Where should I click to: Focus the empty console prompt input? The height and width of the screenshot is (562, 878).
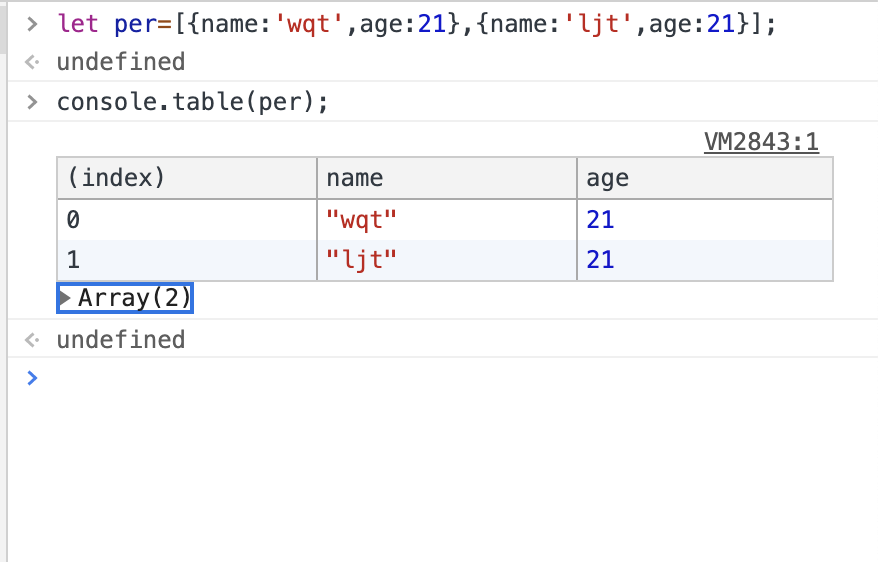point(450,378)
